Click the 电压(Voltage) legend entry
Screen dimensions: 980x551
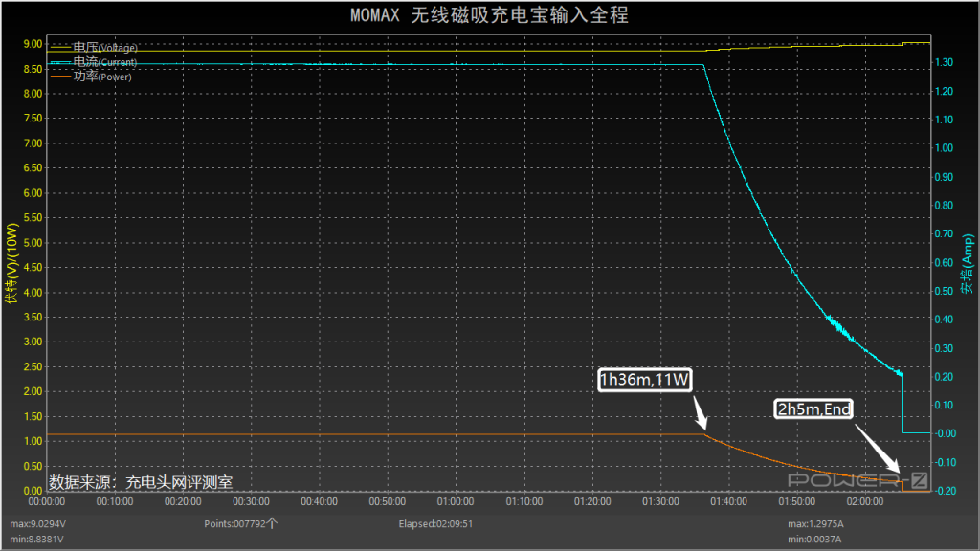[x=94, y=48]
